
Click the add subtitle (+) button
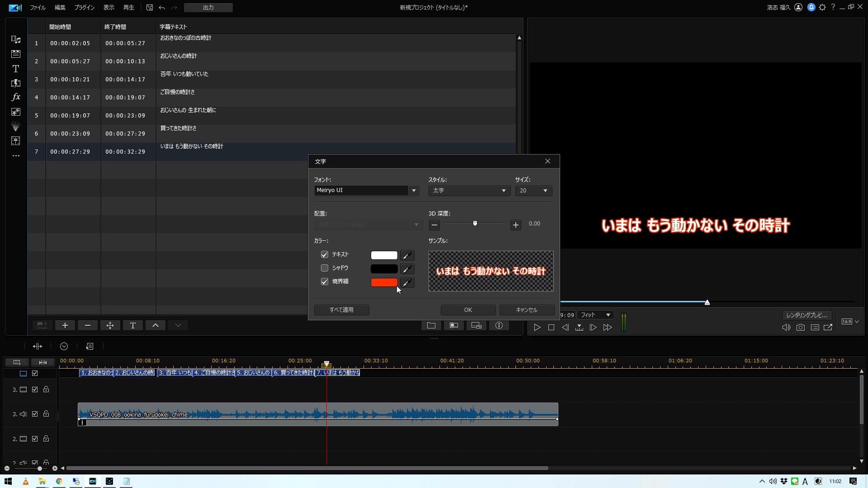coord(65,325)
